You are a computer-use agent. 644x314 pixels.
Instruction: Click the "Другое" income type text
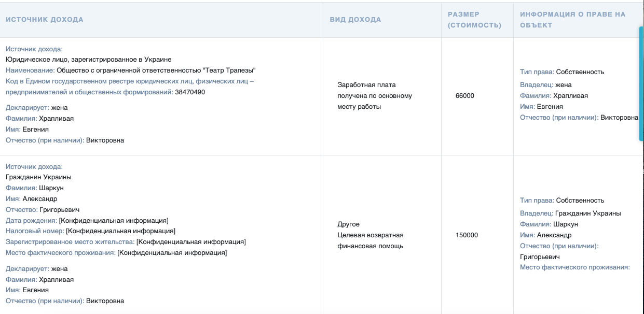pyautogui.click(x=349, y=224)
